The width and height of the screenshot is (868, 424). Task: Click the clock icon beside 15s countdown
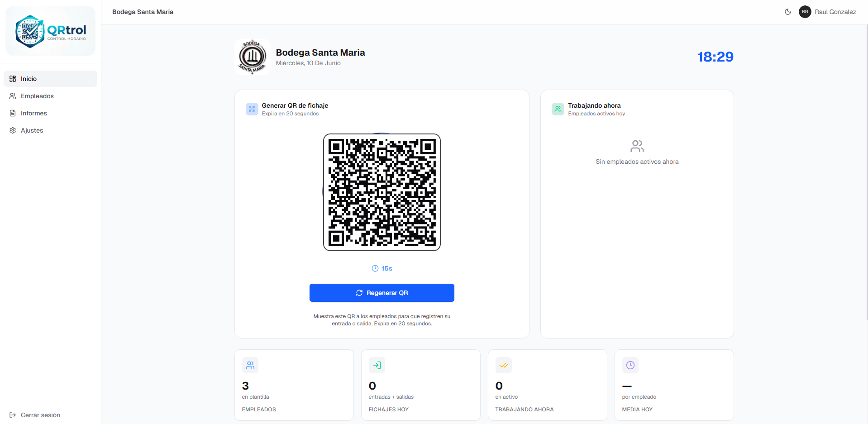pyautogui.click(x=375, y=268)
